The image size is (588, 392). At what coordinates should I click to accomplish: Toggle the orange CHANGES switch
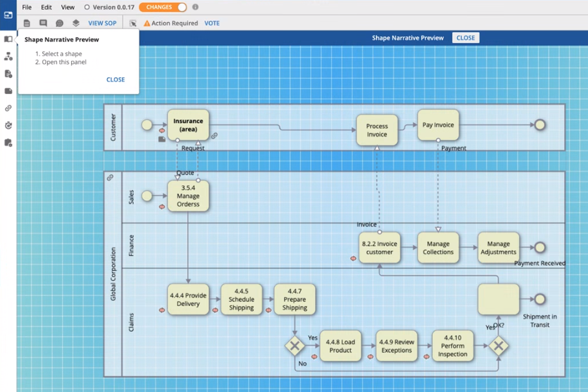163,7
